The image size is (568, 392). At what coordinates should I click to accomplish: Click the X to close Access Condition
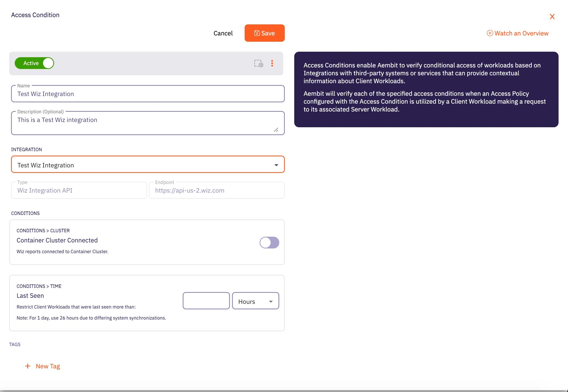552,16
